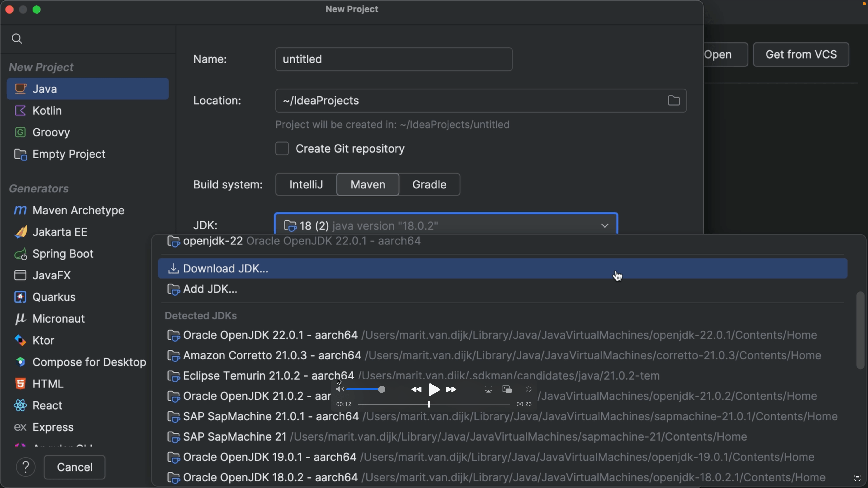The width and height of the screenshot is (868, 488).
Task: Select Oracle OpenJDK 19.0.1 detected JDK
Action: tap(502, 457)
